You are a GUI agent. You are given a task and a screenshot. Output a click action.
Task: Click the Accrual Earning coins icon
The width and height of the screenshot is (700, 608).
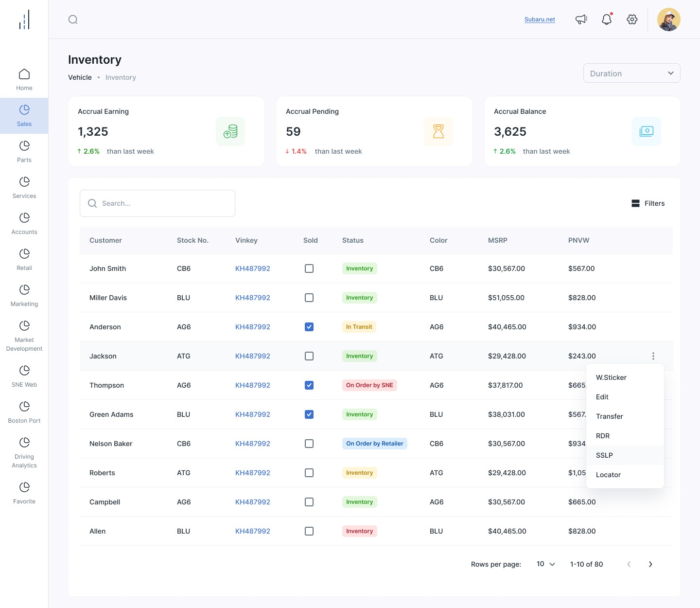click(x=230, y=131)
